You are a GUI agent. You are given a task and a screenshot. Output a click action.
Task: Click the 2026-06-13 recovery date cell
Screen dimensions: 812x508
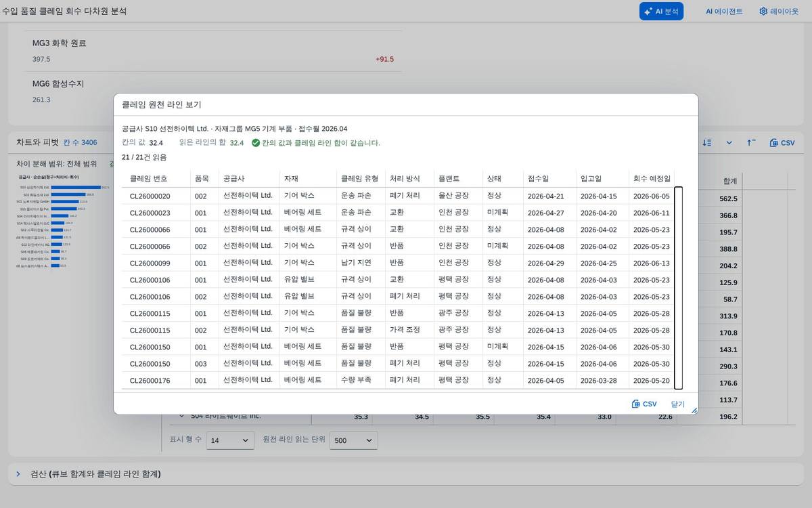[652, 263]
